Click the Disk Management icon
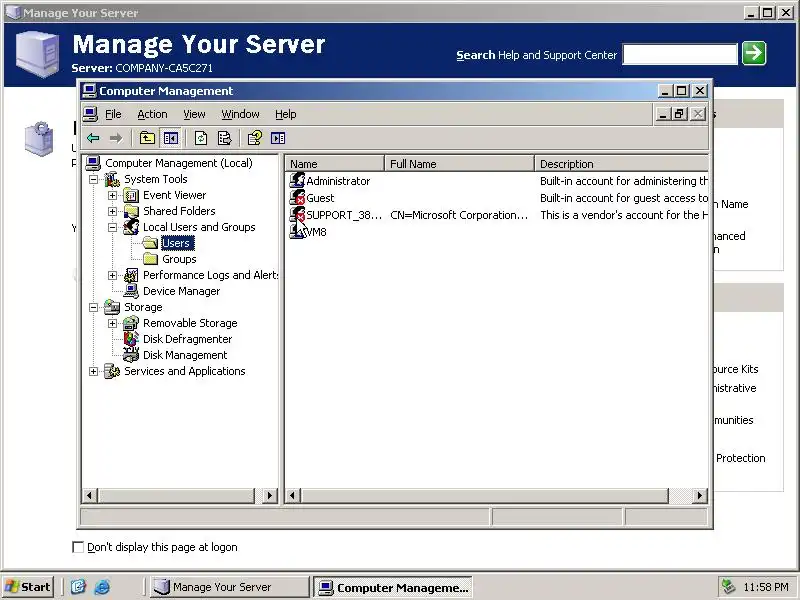The height and width of the screenshot is (600, 800). (x=131, y=355)
